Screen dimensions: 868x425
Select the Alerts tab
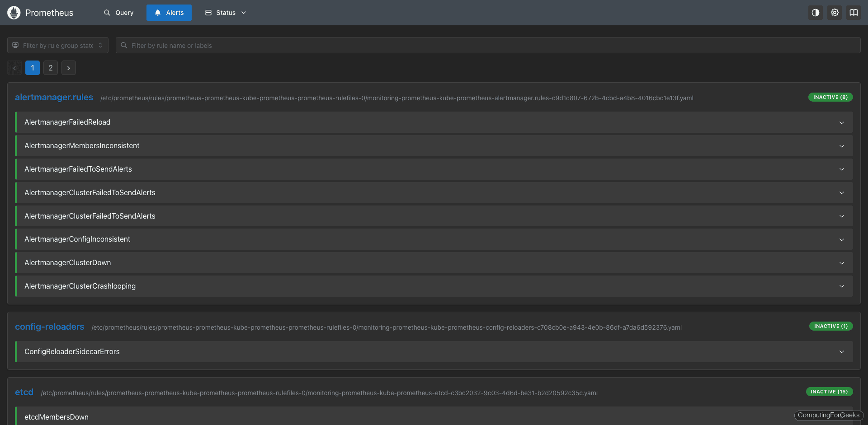point(169,12)
